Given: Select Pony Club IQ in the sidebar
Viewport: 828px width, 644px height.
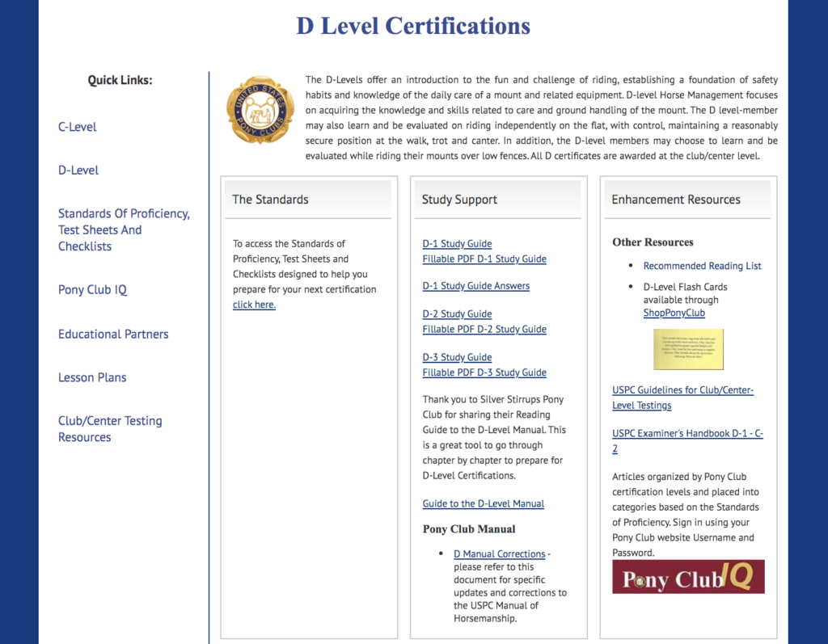Looking at the screenshot, I should click(x=92, y=290).
